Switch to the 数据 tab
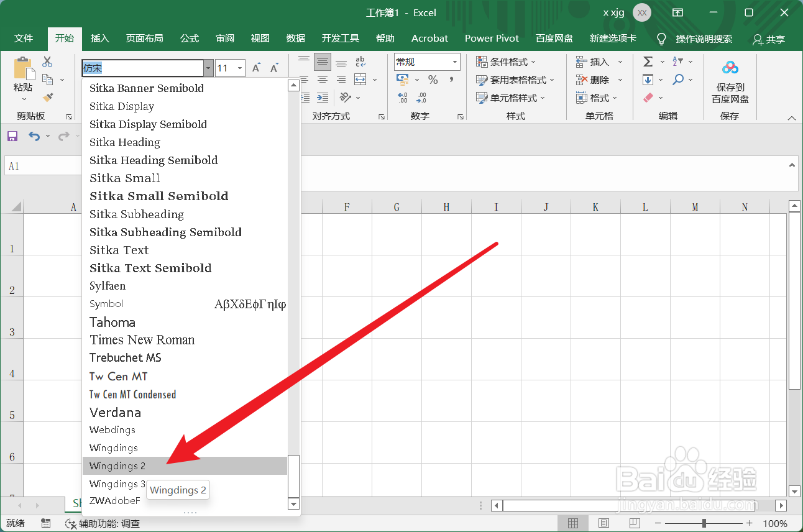This screenshot has height=532, width=803. point(295,39)
